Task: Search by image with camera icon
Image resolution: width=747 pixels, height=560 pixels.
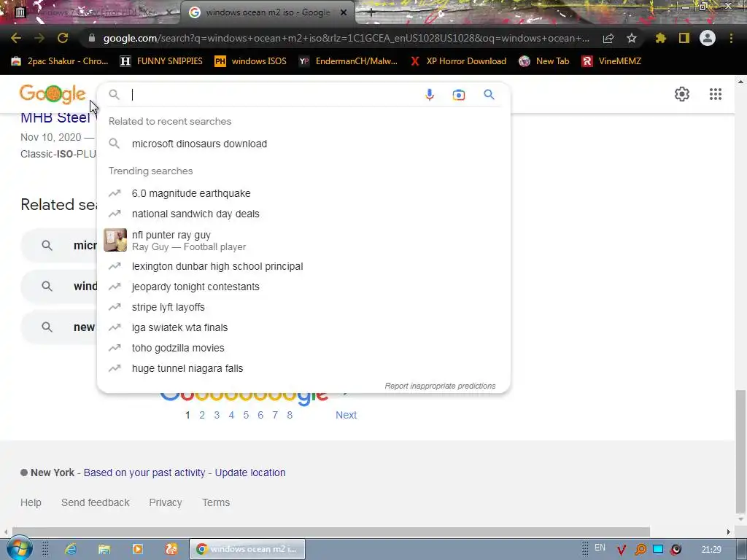Action: point(459,95)
